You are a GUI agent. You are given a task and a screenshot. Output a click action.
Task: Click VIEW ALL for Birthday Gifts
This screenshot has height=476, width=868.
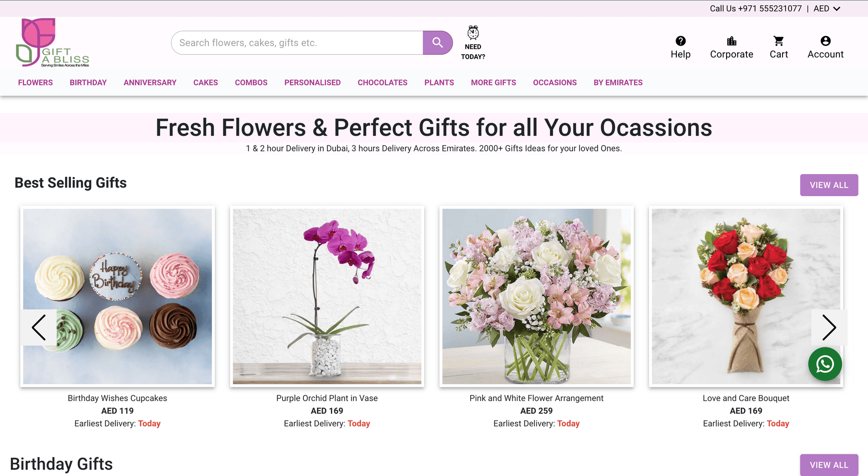829,465
